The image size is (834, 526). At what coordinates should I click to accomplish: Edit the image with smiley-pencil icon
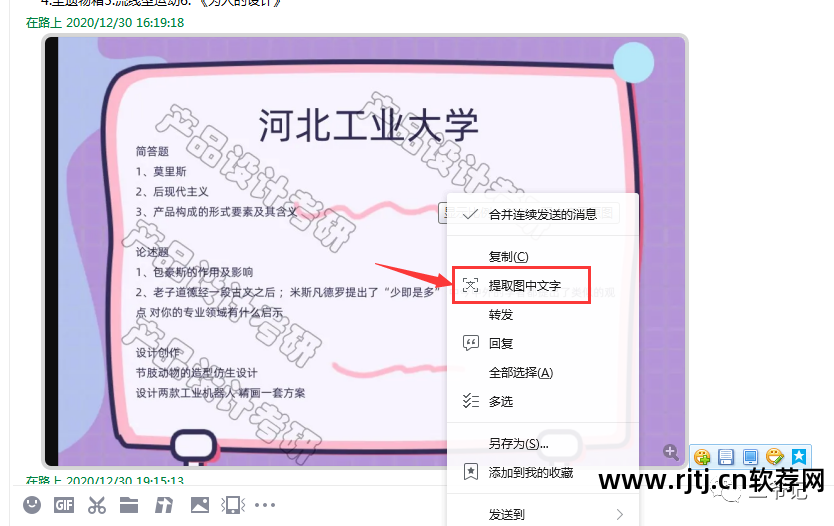[x=775, y=456]
